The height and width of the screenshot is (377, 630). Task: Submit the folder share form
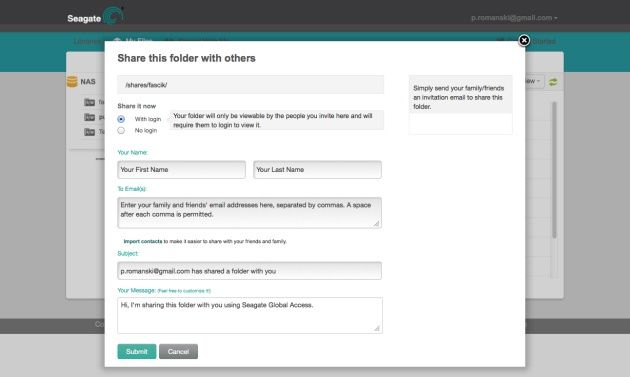pos(137,352)
